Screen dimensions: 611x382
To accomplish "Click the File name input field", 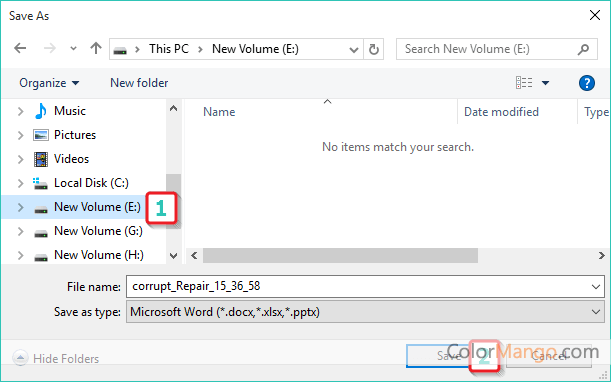I will coord(365,286).
